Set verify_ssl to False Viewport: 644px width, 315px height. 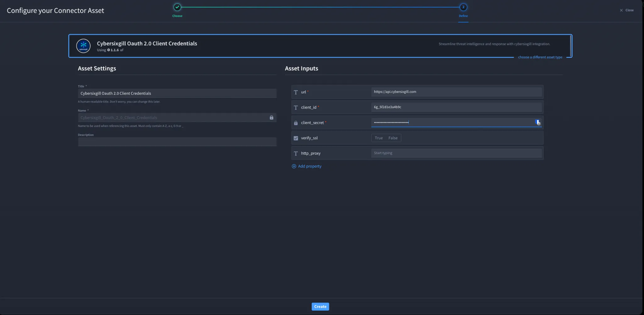(x=393, y=138)
